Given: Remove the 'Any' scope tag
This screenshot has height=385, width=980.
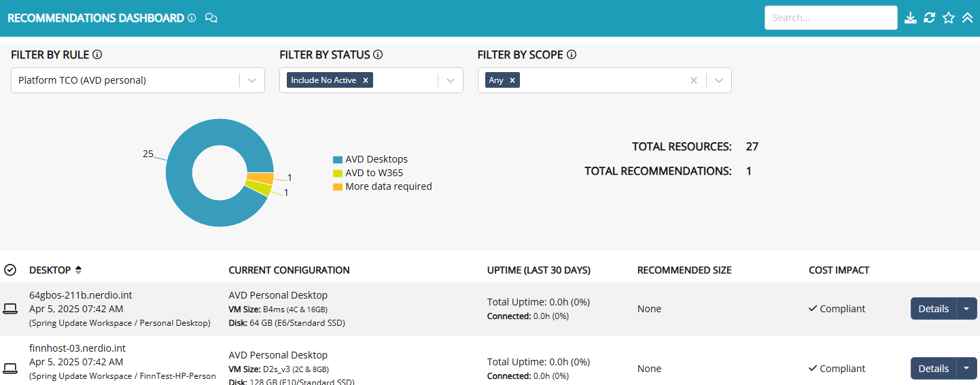Looking at the screenshot, I should pyautogui.click(x=512, y=80).
